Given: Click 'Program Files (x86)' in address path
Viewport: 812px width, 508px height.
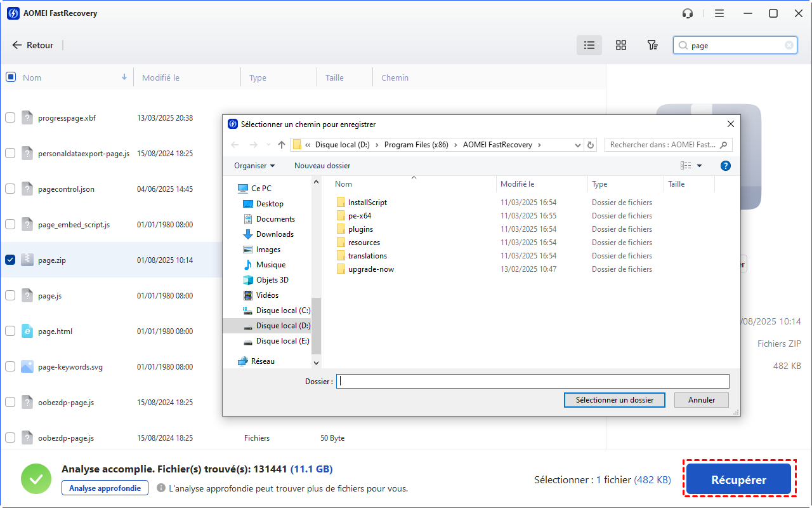Looking at the screenshot, I should [416, 145].
